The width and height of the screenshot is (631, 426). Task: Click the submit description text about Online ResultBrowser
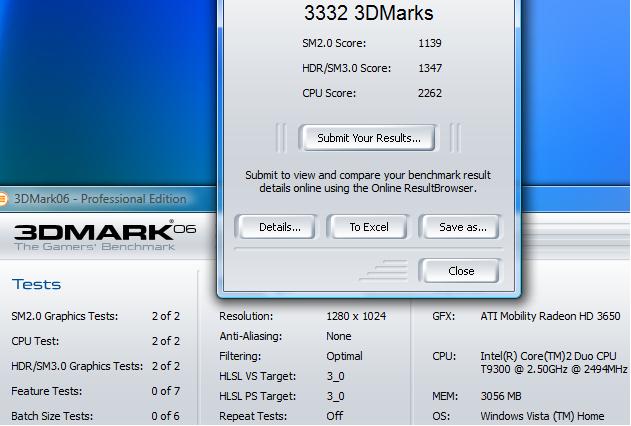(368, 181)
